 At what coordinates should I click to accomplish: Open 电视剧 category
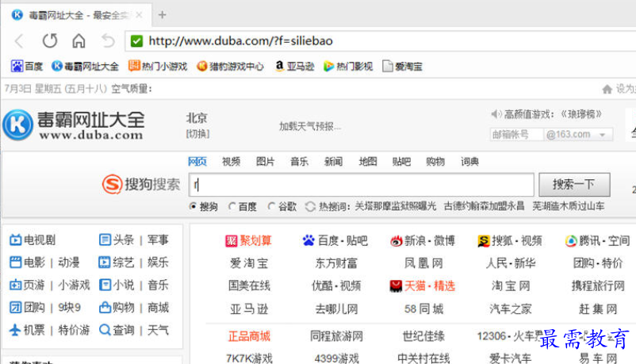click(33, 239)
